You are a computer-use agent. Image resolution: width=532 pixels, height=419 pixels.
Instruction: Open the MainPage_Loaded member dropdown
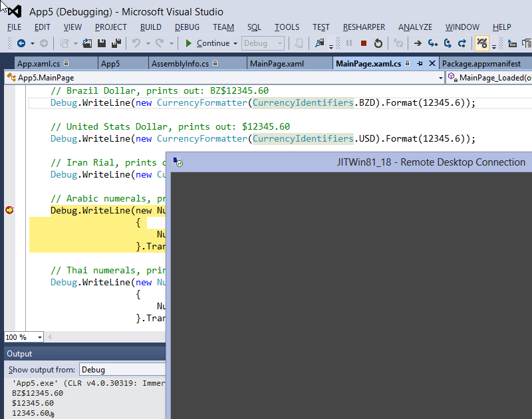pos(489,78)
